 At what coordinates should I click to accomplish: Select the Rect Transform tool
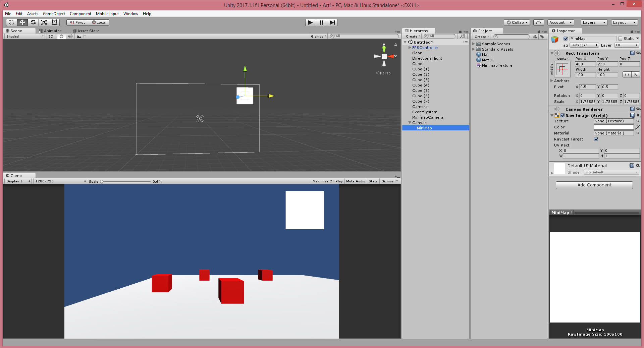pos(54,22)
